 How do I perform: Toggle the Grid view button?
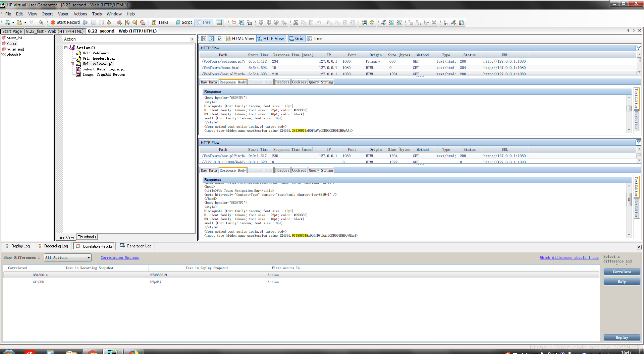coord(296,39)
